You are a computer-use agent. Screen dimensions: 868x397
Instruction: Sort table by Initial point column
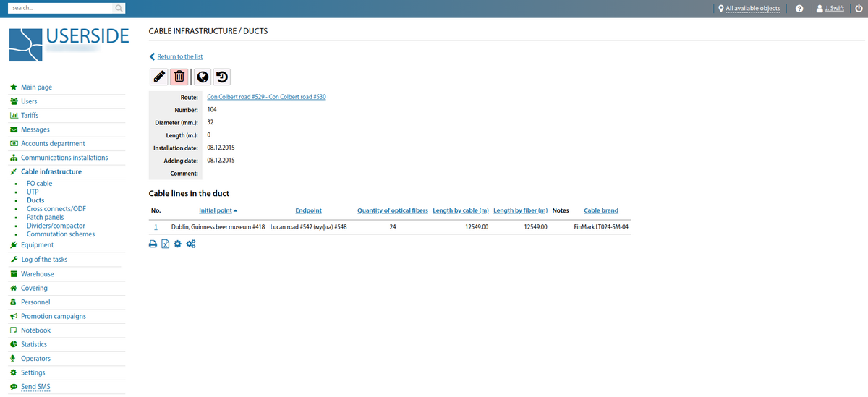click(215, 210)
